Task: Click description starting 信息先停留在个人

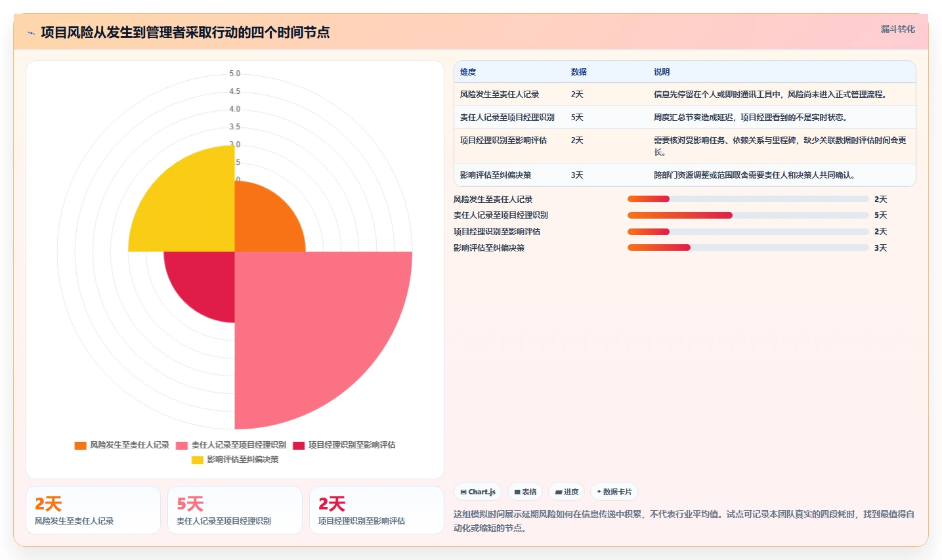Action: pyautogui.click(x=770, y=95)
